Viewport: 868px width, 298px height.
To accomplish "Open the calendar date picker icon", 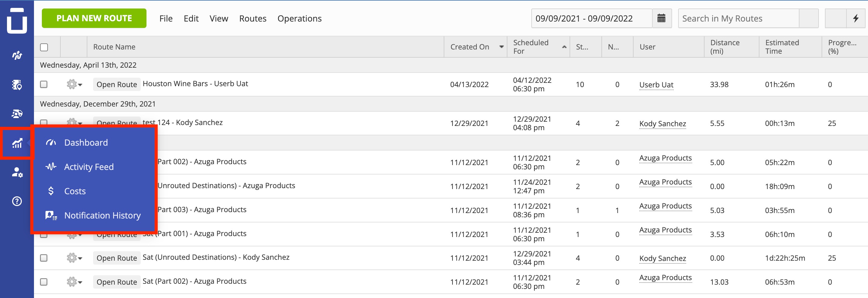I will coord(661,18).
